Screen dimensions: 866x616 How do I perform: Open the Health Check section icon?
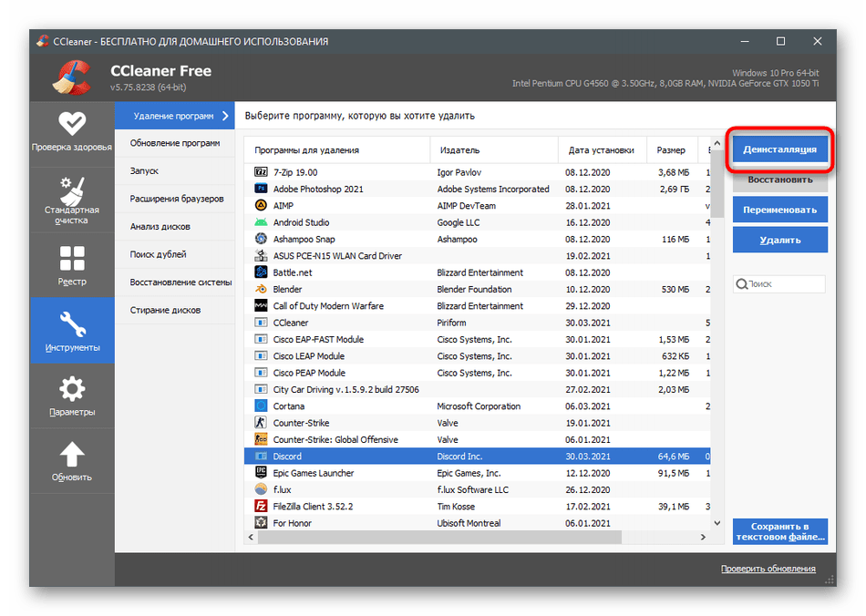tap(72, 124)
